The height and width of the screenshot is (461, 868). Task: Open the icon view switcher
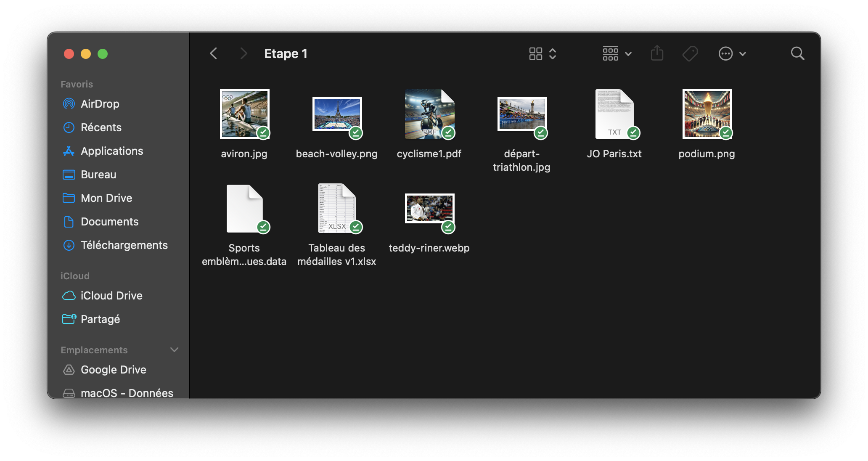(542, 53)
